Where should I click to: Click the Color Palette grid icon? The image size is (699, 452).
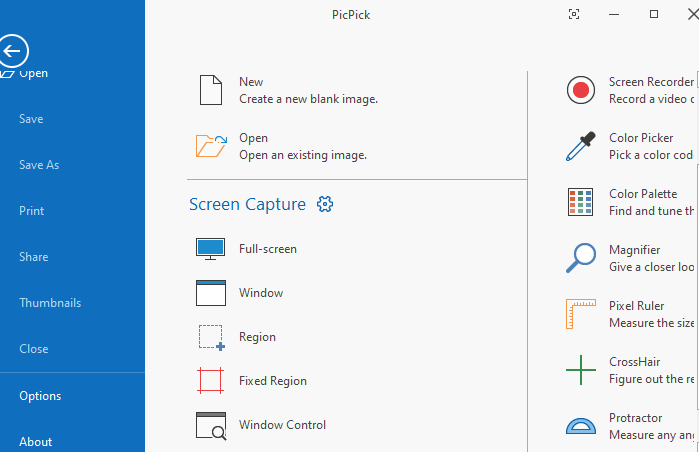click(x=580, y=202)
